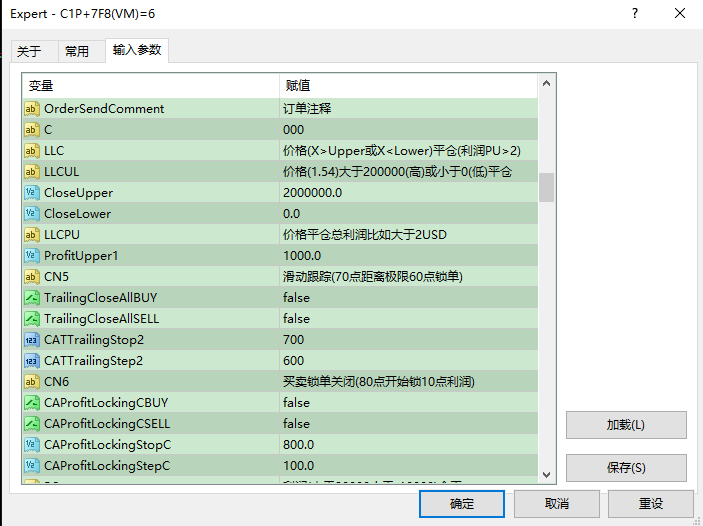Viewport: 703px width, 526px height.
Task: Click the ab icon beside CN5
Action: 31,277
